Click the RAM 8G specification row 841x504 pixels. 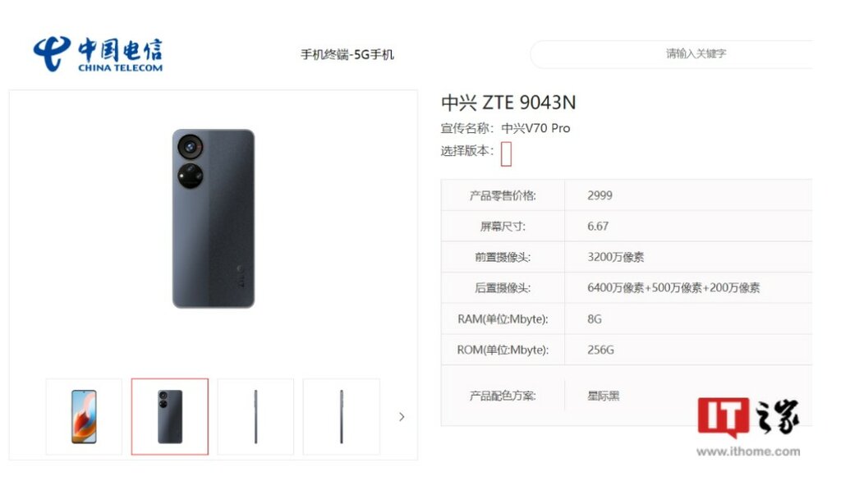[627, 319]
